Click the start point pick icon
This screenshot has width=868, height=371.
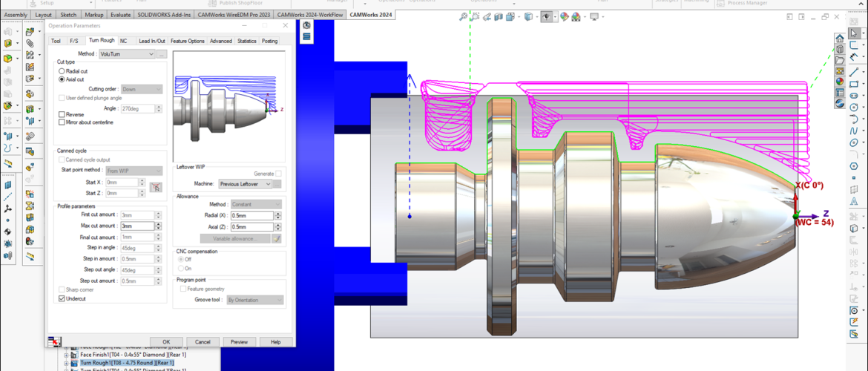[156, 187]
